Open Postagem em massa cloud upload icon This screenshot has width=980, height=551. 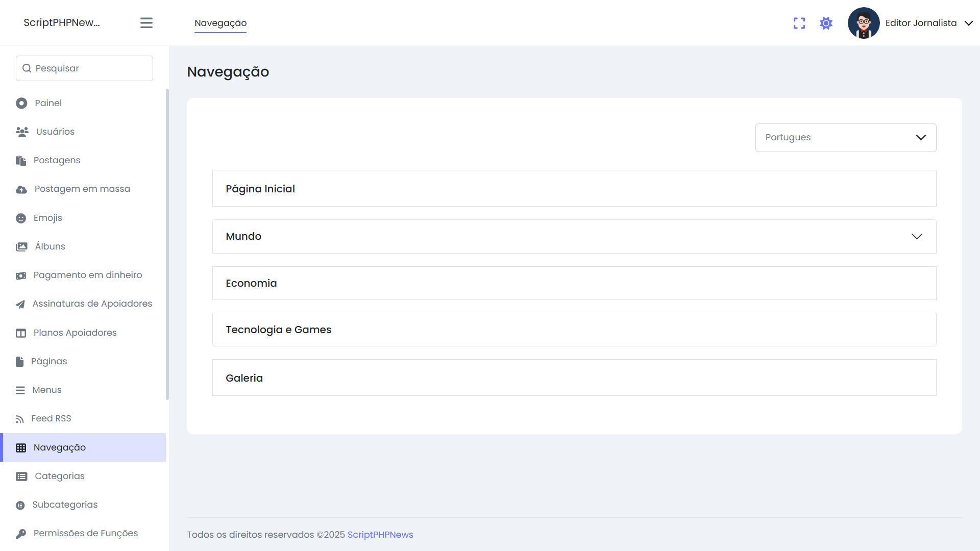pyautogui.click(x=21, y=189)
